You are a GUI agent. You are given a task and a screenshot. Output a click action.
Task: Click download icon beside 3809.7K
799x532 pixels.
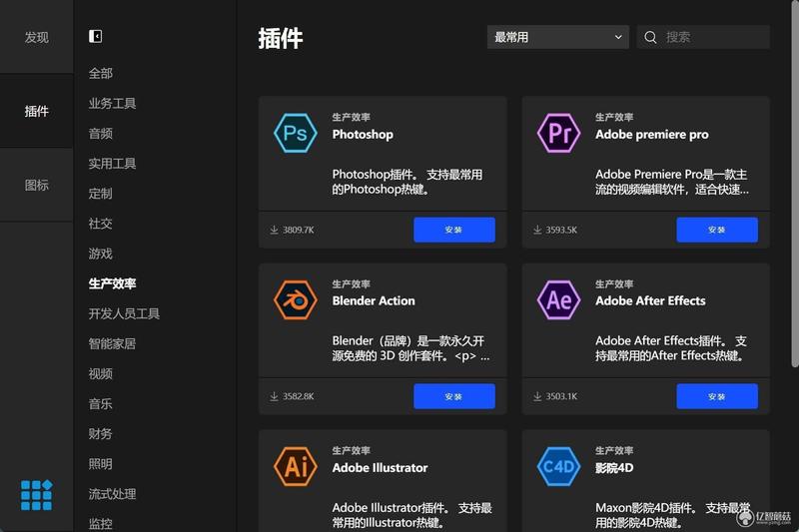point(274,230)
